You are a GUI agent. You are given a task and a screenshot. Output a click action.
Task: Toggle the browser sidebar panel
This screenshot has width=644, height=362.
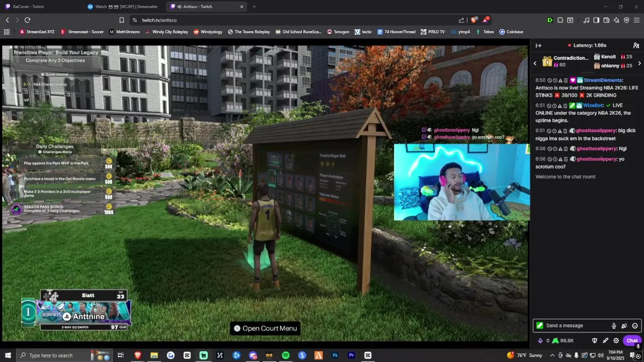[x=596, y=20]
